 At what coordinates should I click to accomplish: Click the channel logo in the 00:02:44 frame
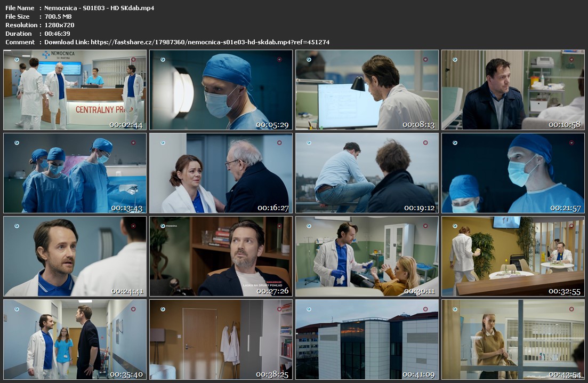17,59
